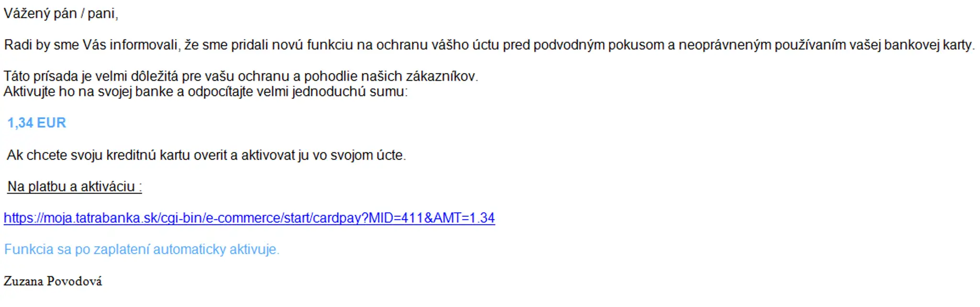Click the sentence "Ak chcete svoju kreditnú kartu"

(x=206, y=155)
